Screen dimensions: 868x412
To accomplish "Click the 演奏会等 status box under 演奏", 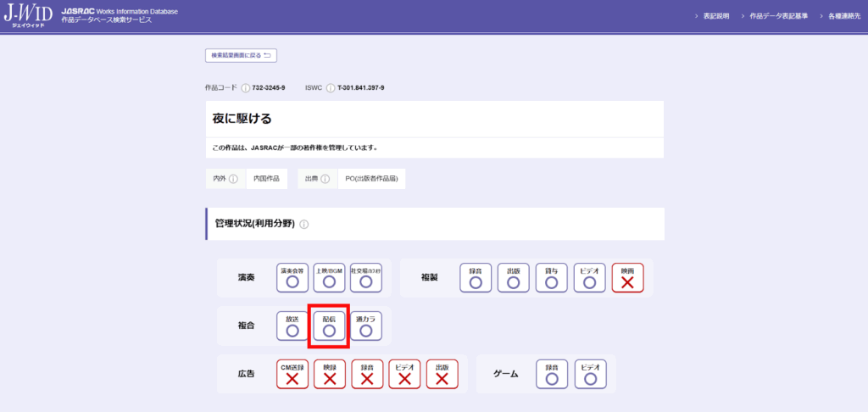I will [292, 278].
